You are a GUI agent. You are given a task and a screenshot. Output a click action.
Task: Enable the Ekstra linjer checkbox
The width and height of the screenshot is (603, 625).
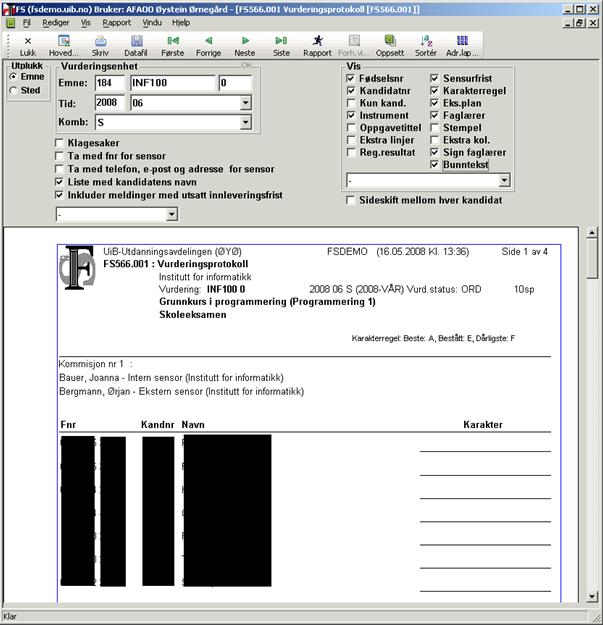coord(351,140)
